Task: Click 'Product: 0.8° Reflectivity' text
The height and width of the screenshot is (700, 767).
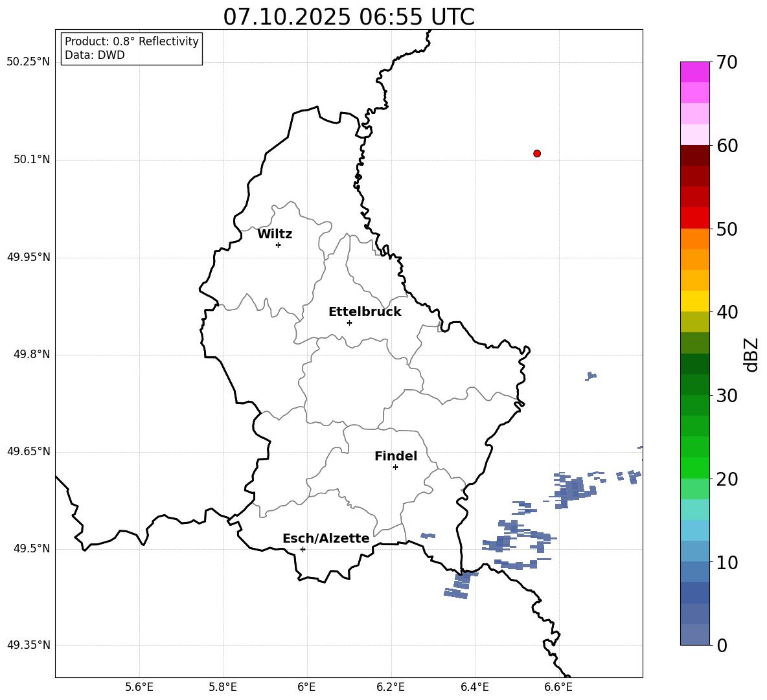Action: point(132,41)
